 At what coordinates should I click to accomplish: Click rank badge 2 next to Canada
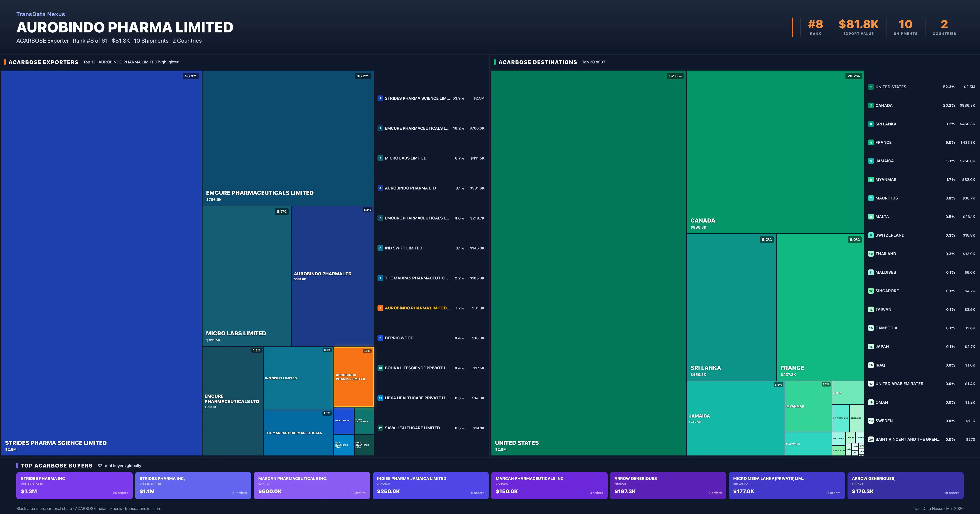[871, 106]
